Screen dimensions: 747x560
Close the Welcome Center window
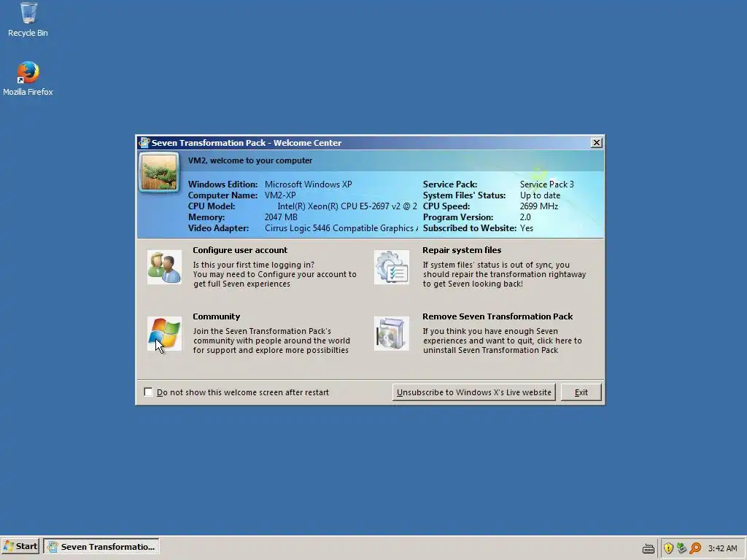point(596,142)
